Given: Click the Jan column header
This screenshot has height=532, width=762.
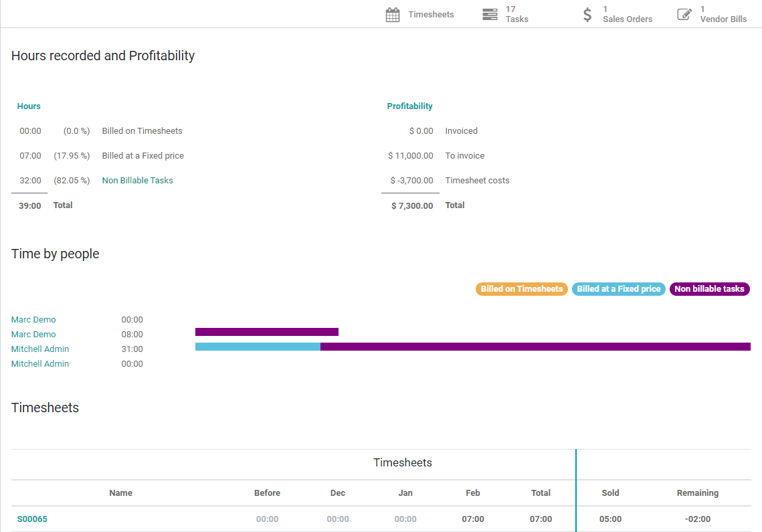Looking at the screenshot, I should [x=405, y=493].
